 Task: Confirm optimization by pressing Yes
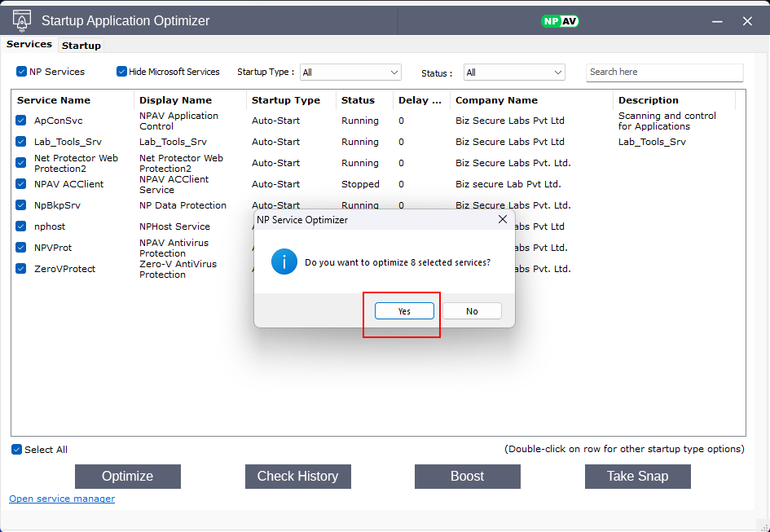coord(404,311)
